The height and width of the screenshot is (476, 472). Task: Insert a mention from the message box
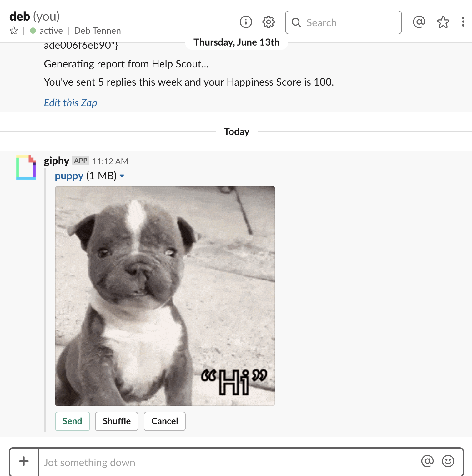pos(427,461)
